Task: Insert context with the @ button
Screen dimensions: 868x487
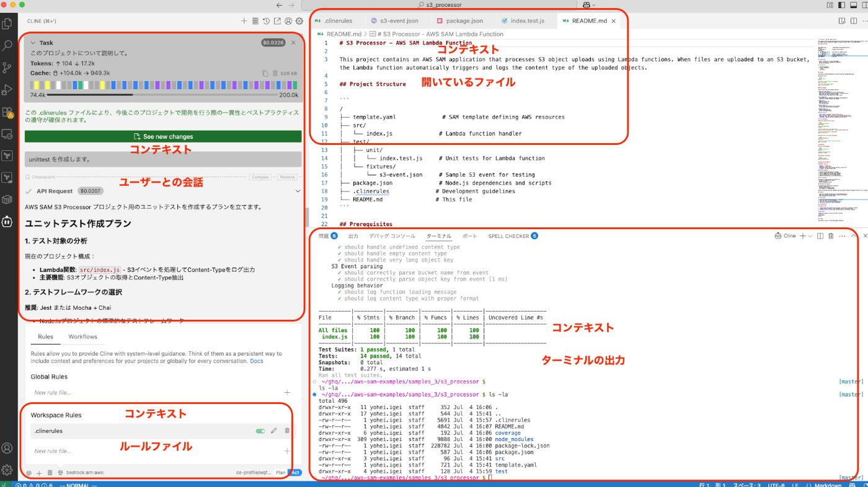Action: [29, 473]
